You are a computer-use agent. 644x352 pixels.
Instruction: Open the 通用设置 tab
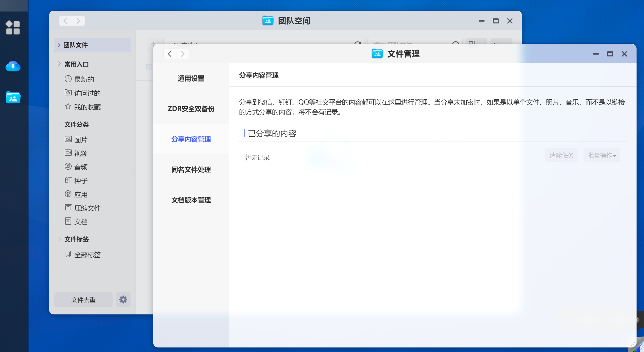click(191, 79)
